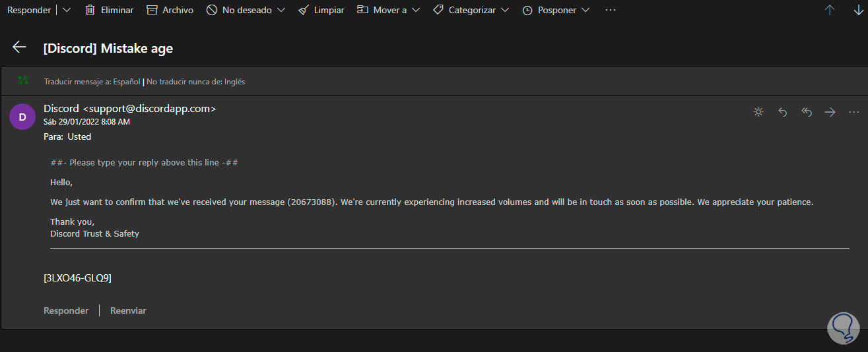
Task: Expand the No deseado dropdown arrow
Action: tap(281, 10)
